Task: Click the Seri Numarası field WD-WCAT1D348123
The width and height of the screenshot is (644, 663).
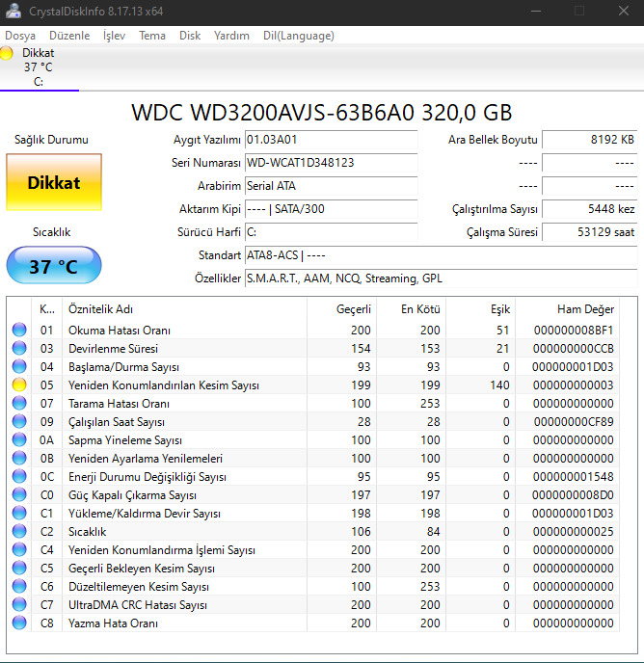Action: [x=332, y=163]
